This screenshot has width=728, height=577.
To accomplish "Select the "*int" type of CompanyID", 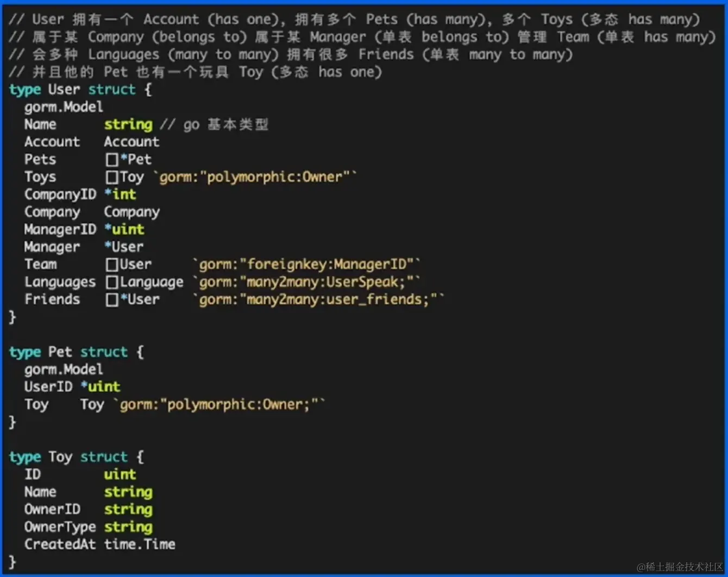I will coord(120,195).
